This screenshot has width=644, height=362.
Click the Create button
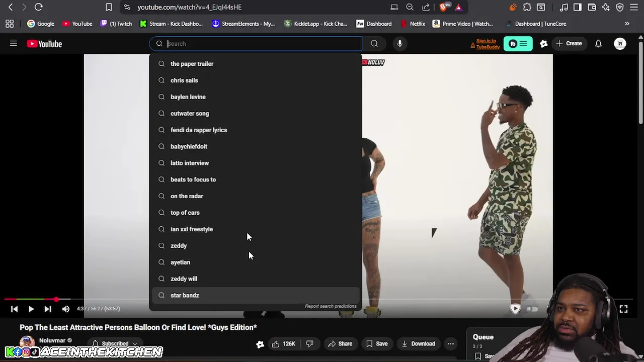[569, 44]
